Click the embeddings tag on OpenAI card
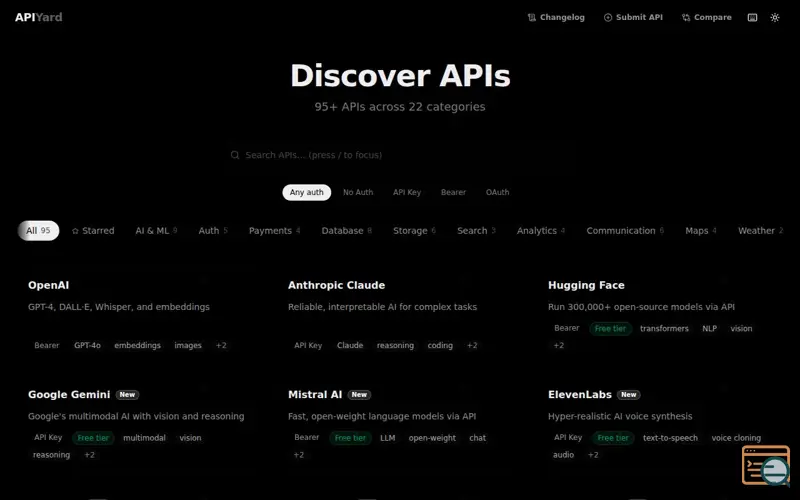This screenshot has width=800, height=500. [x=137, y=345]
